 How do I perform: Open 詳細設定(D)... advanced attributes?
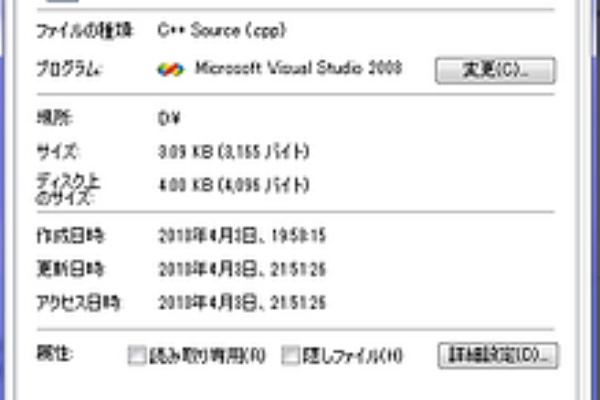coord(497,354)
